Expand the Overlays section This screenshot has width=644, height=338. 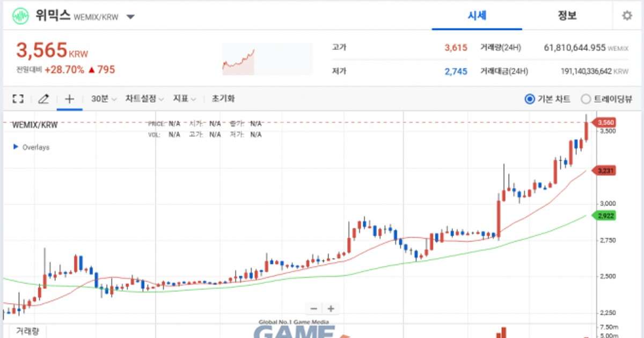click(31, 147)
